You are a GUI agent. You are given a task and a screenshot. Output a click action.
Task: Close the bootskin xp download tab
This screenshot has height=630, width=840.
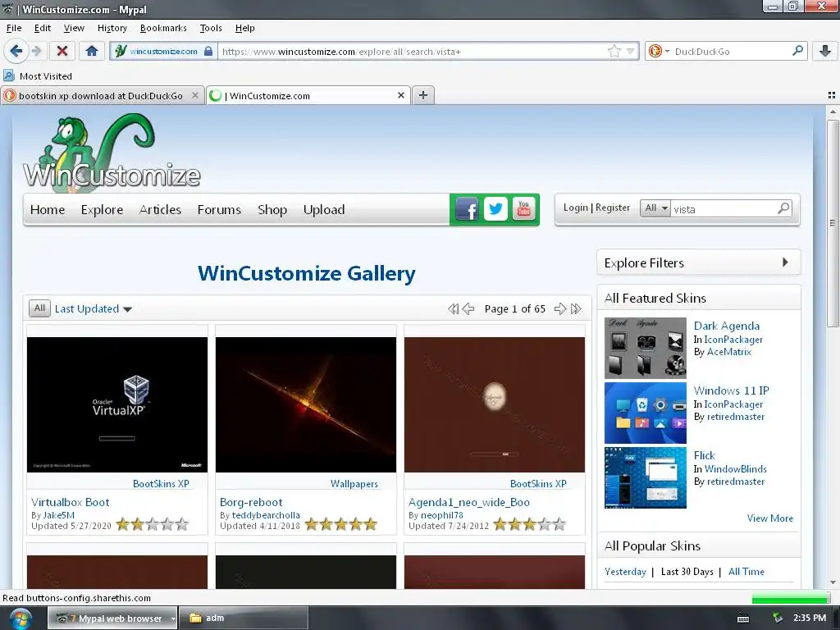pyautogui.click(x=195, y=95)
